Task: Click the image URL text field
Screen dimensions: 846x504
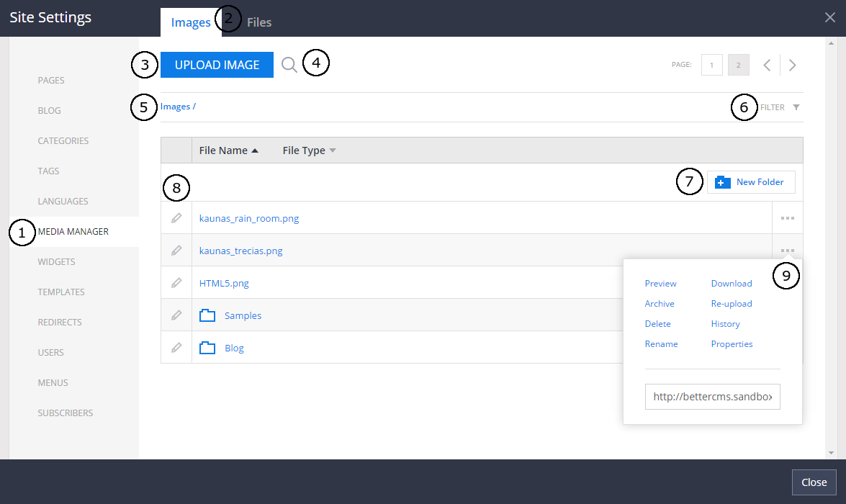Action: tap(712, 396)
